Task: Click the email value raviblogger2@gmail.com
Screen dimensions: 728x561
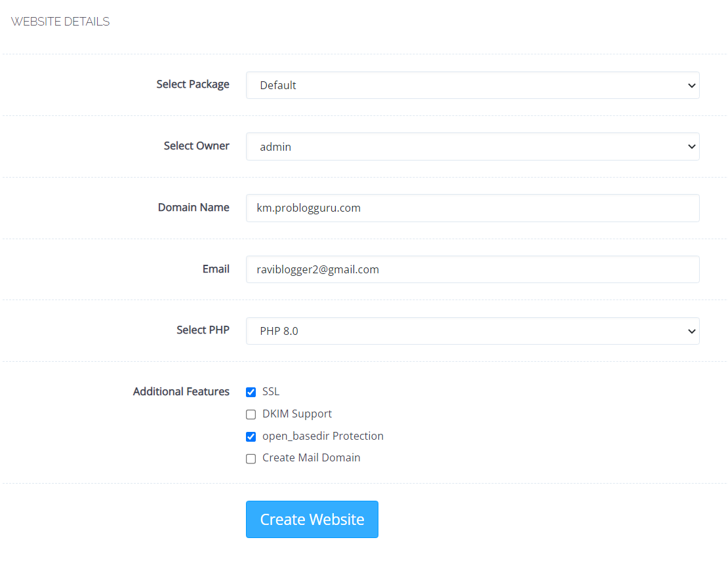Action: [x=318, y=269]
